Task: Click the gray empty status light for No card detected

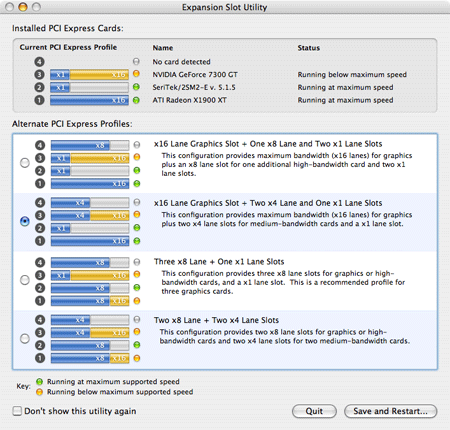Action: [136, 61]
